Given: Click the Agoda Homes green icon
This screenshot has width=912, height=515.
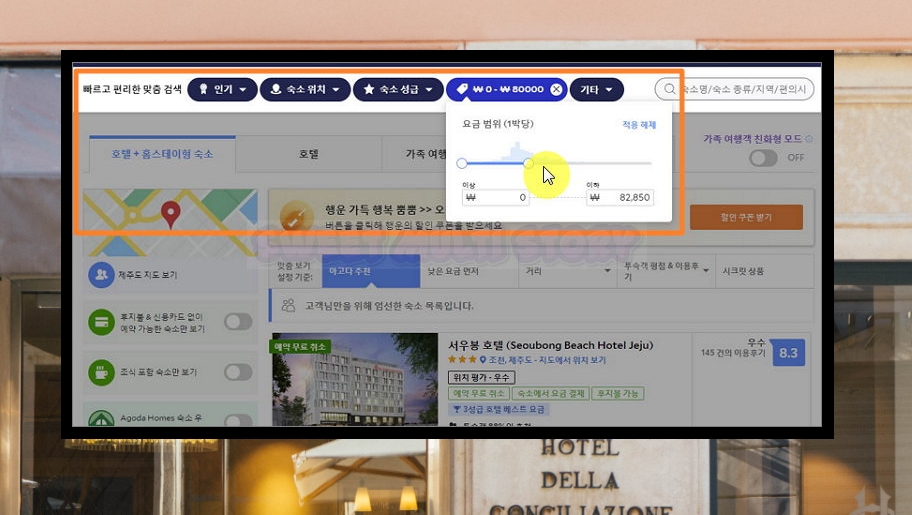Looking at the screenshot, I should click(x=101, y=418).
